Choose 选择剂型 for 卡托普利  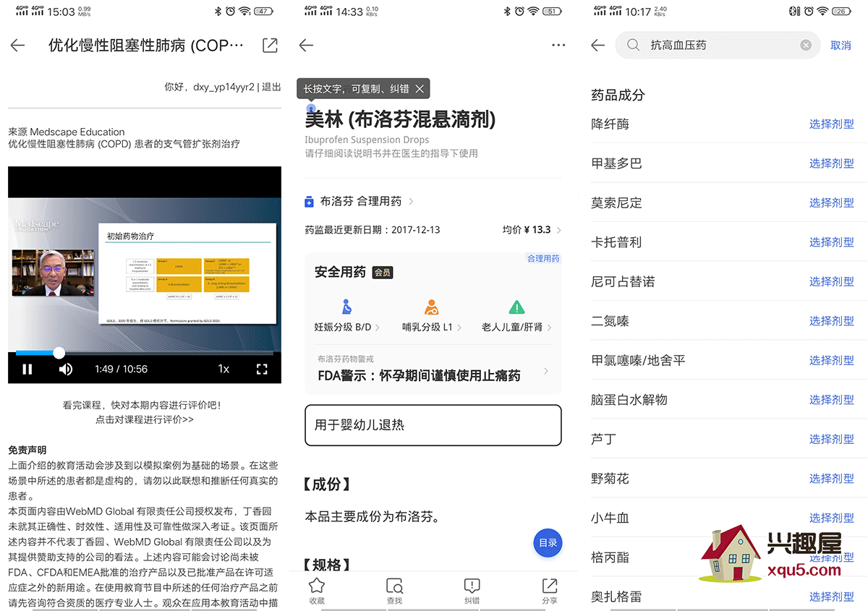pyautogui.click(x=832, y=242)
